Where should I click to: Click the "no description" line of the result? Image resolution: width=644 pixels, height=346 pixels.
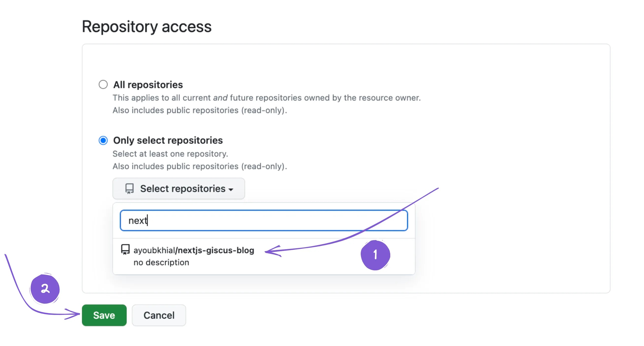[161, 262]
